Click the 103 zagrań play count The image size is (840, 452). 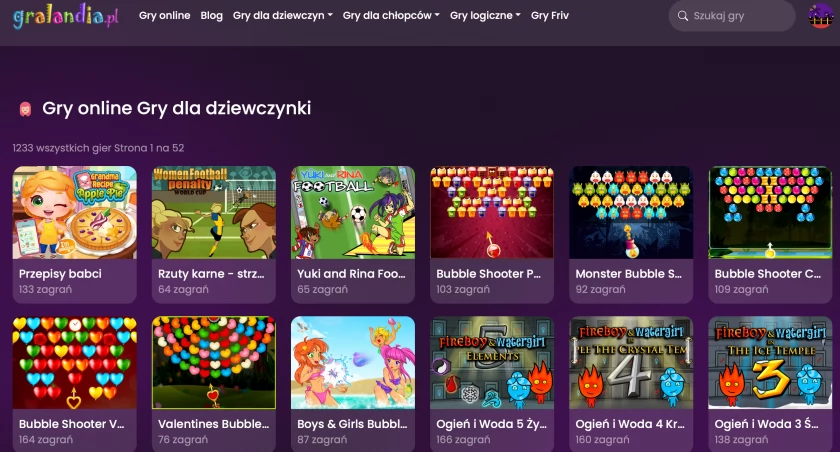tap(463, 290)
